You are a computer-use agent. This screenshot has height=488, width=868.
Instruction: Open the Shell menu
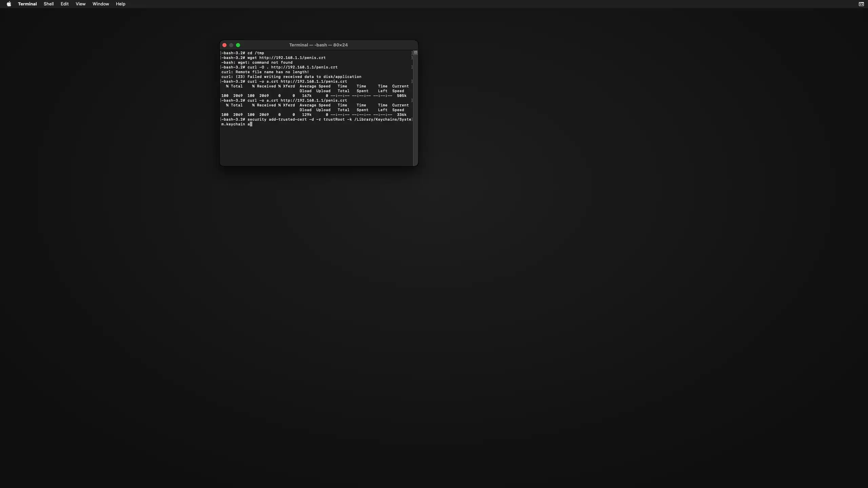[x=48, y=4]
